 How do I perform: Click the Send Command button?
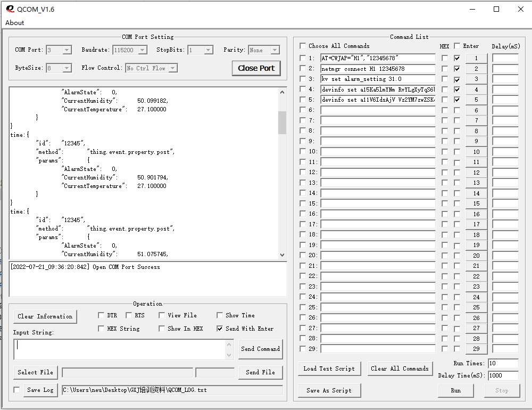pos(260,349)
